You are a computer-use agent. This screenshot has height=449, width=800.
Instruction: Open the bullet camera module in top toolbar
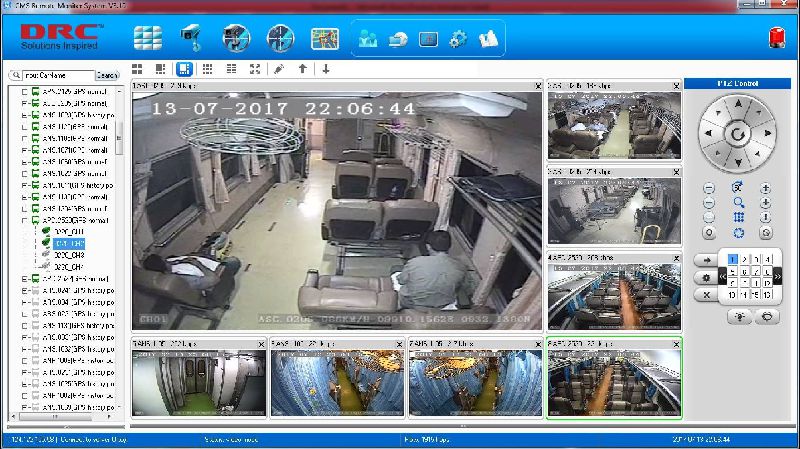pos(191,38)
